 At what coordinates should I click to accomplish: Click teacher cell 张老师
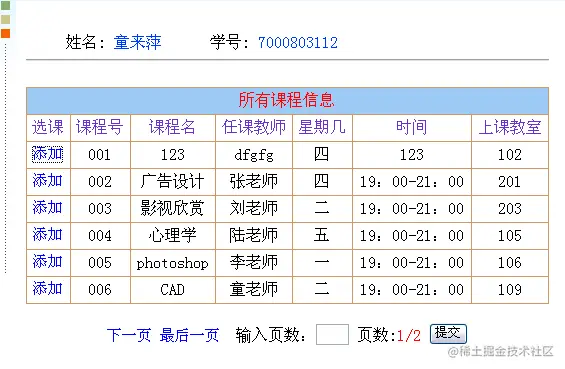[254, 181]
